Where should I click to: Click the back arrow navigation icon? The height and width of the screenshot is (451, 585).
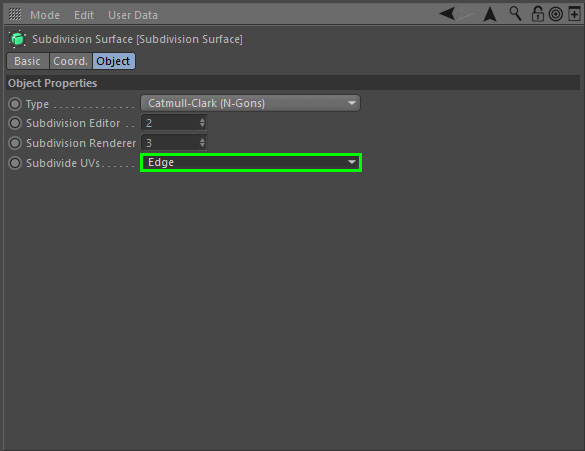click(447, 14)
